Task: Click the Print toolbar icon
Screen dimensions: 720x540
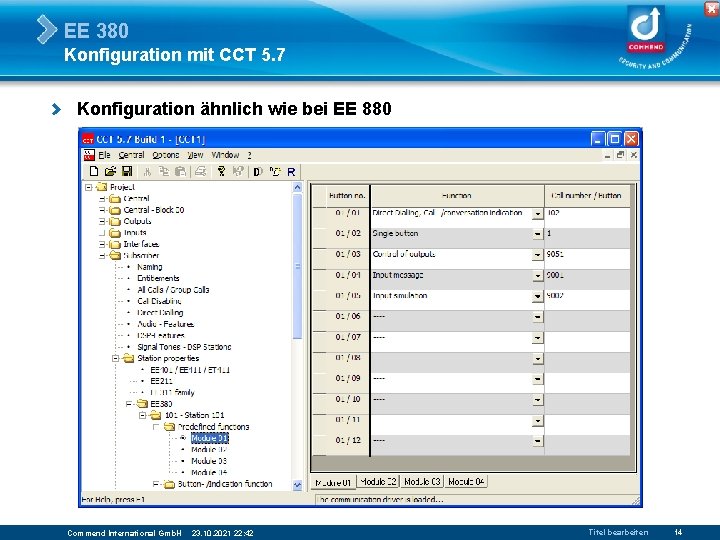Action: [201, 171]
